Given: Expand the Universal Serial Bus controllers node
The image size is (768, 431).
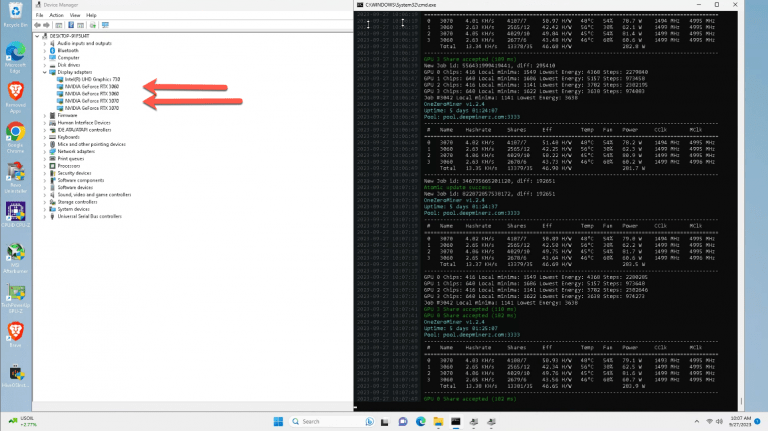Looking at the screenshot, I should click(46, 216).
